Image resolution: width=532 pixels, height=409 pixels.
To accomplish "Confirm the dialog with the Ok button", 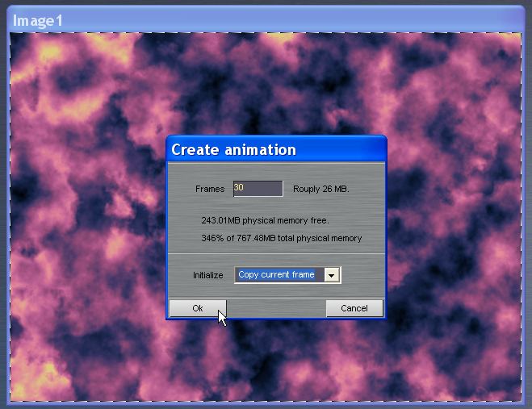I will point(197,308).
